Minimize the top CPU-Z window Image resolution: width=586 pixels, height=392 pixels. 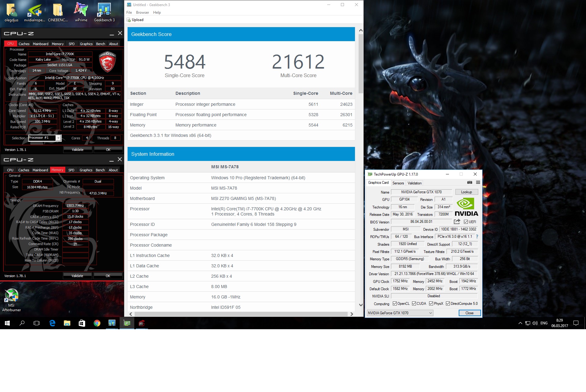(x=112, y=34)
